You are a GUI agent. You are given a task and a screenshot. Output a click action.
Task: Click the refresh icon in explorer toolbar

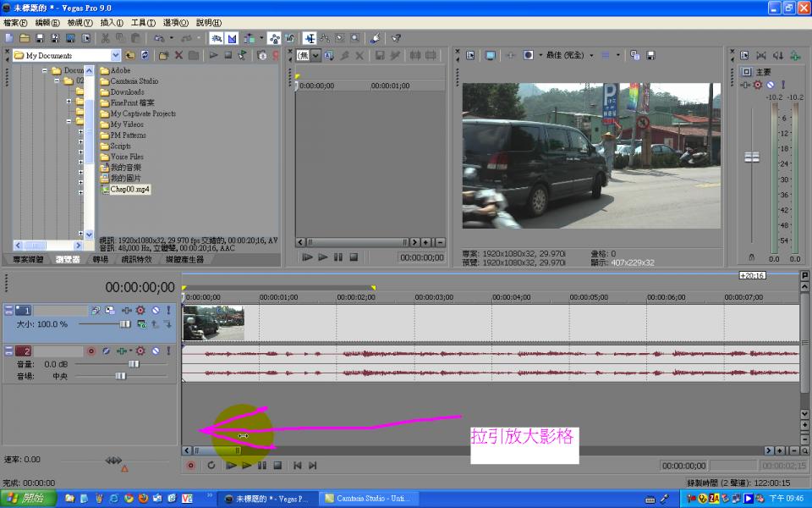[x=145, y=55]
